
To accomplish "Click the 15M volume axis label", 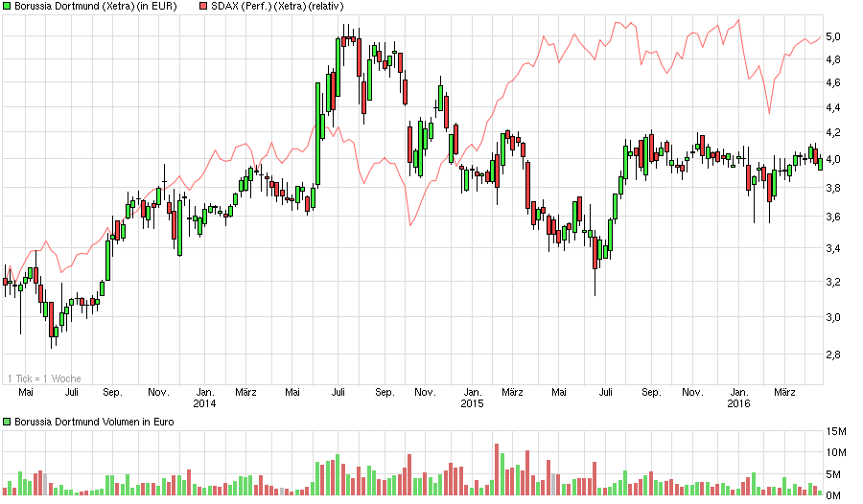I will tap(836, 432).
